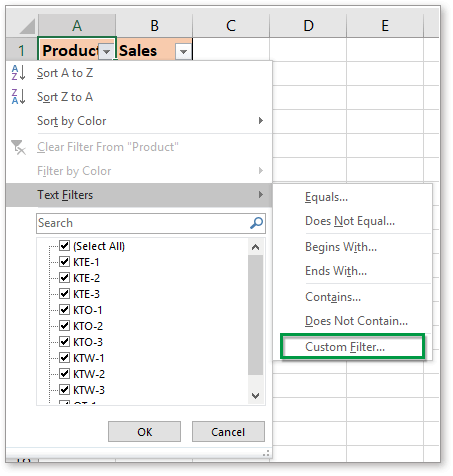
Task: Click the Sort A to Z icon
Action: pyautogui.click(x=18, y=72)
